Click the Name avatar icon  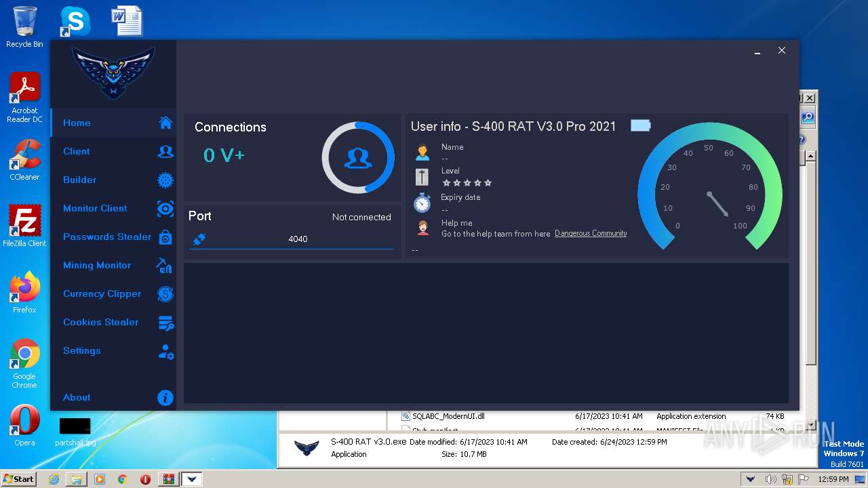click(422, 152)
